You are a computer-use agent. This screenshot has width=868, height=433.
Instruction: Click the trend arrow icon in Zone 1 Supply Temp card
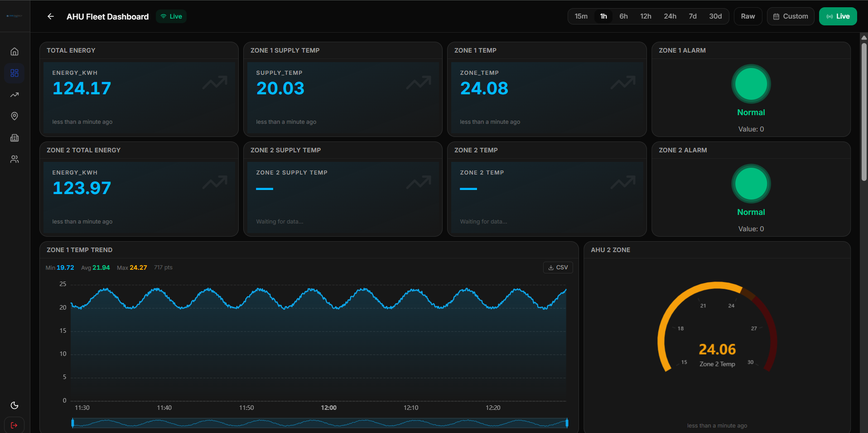click(x=419, y=83)
